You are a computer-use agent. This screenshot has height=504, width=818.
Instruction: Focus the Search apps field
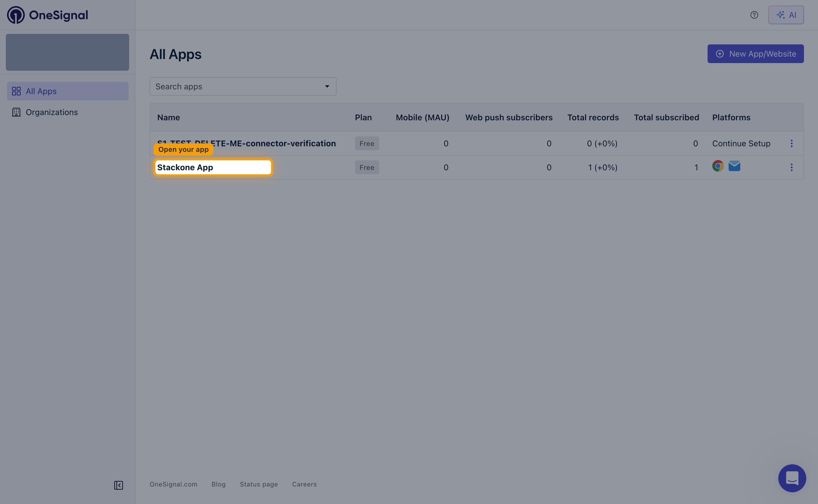243,87
